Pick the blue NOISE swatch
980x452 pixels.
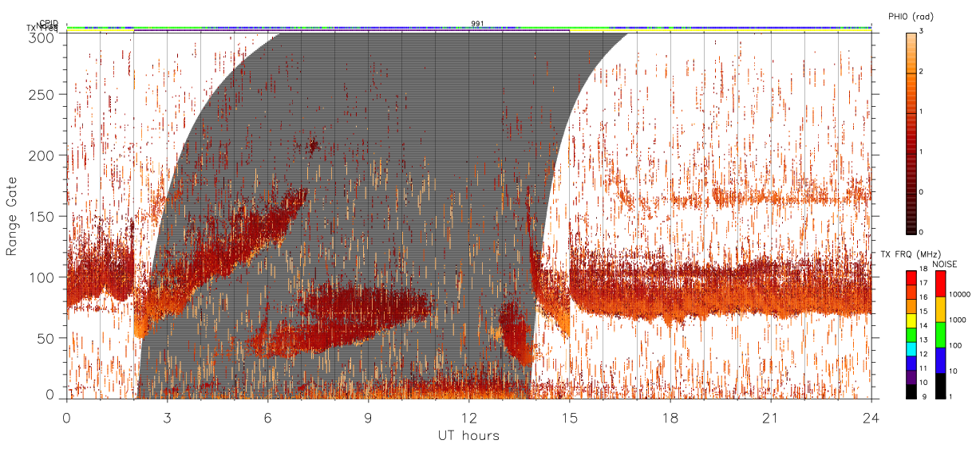tap(941, 359)
